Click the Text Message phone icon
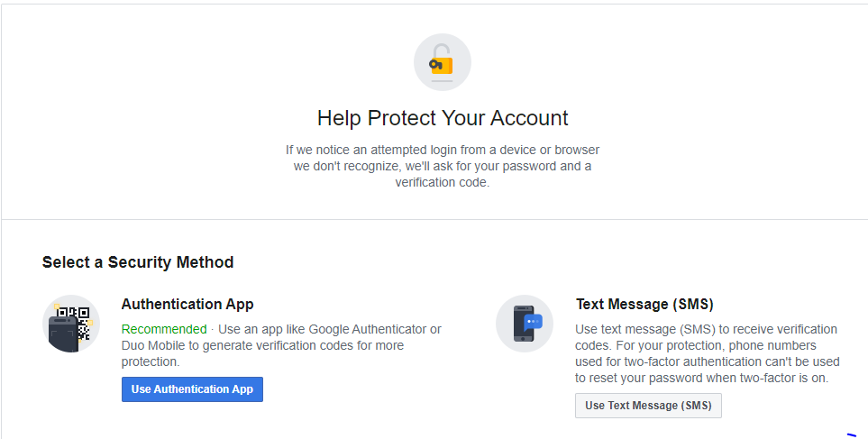The width and height of the screenshot is (868, 439). point(525,323)
